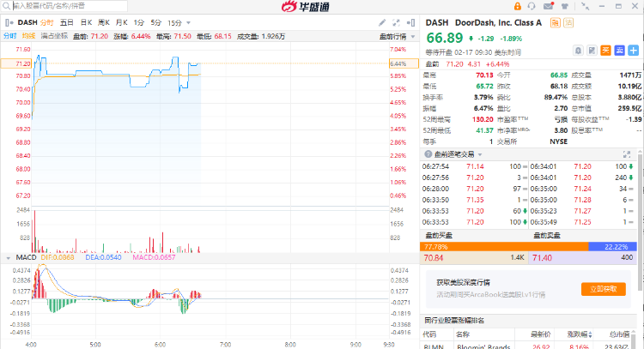The image size is (644, 349).
Task: Toggle the 均线 average line
Action: click(x=28, y=36)
